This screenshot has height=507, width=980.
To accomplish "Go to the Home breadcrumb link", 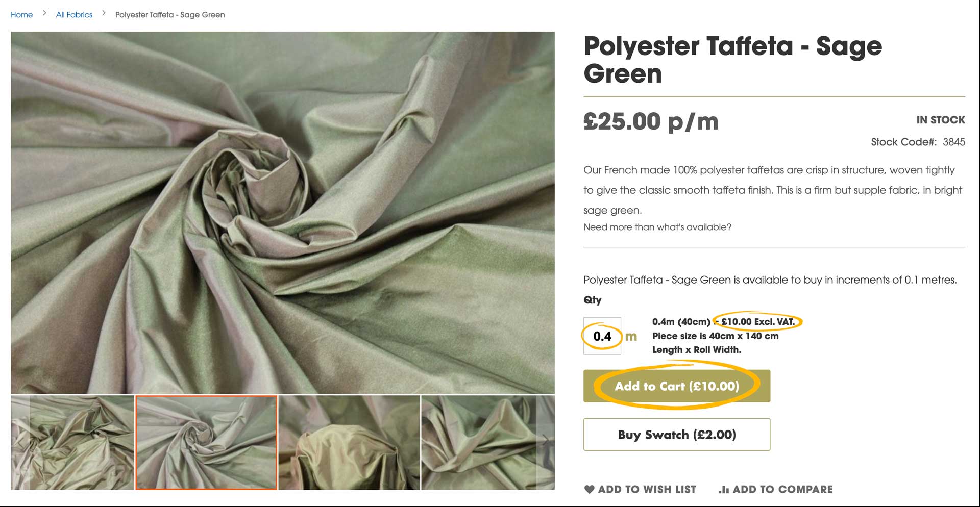I will pos(21,15).
